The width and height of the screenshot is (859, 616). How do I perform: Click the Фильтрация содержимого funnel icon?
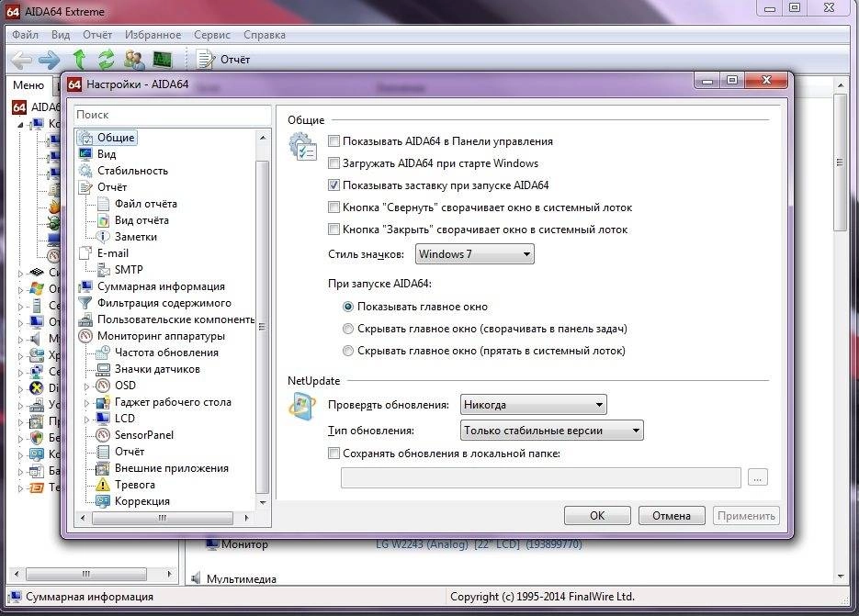[x=85, y=303]
